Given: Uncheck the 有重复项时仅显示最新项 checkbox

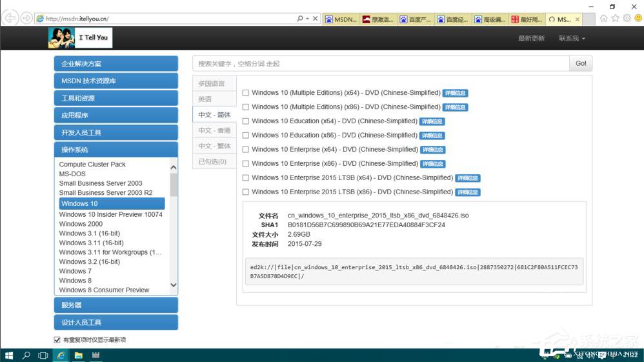Looking at the screenshot, I should tap(57, 339).
